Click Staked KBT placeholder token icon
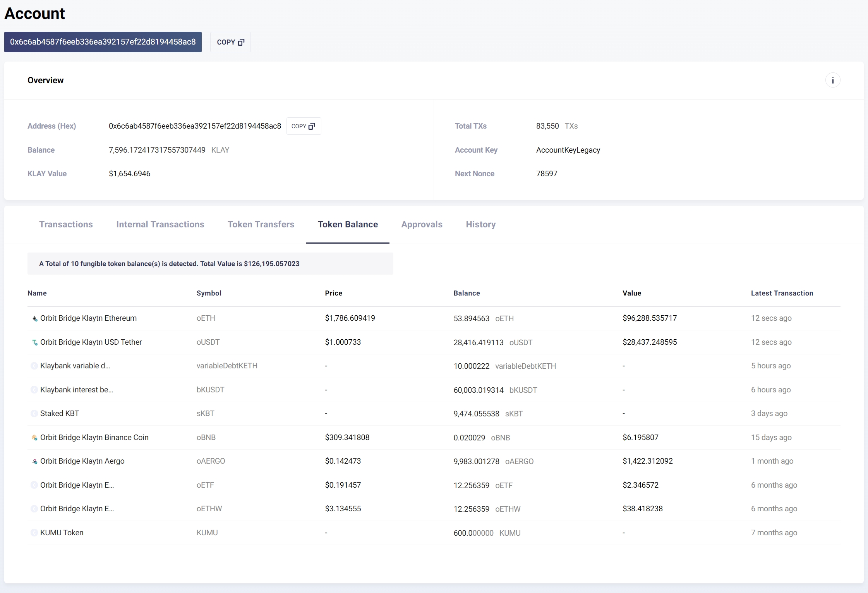868x593 pixels. 34,414
